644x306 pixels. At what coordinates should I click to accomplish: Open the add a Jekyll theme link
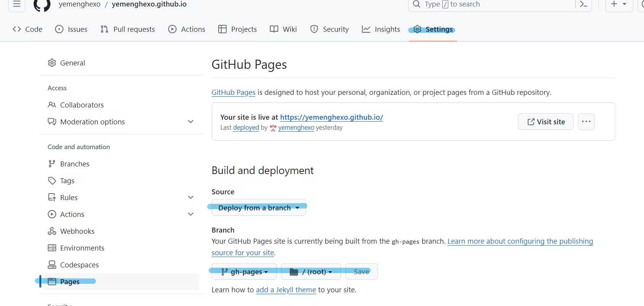click(x=286, y=290)
